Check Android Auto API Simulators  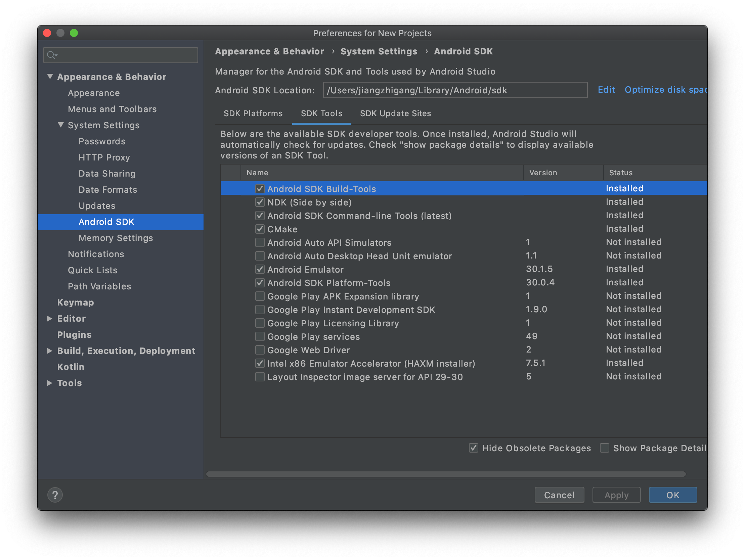(260, 242)
